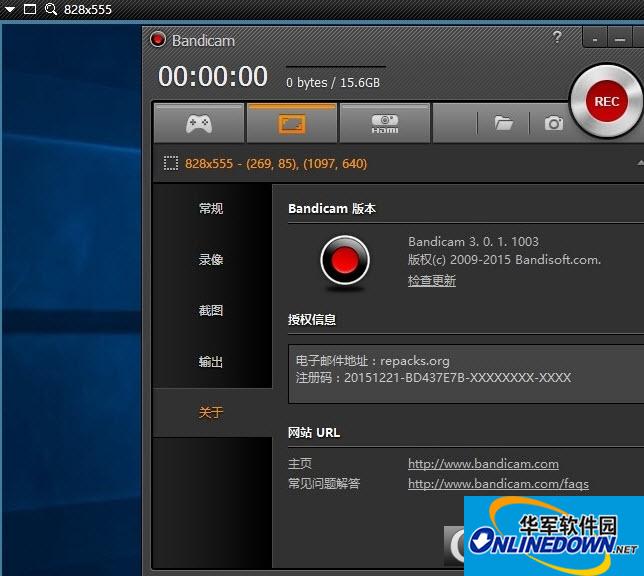Image resolution: width=644 pixels, height=576 pixels.
Task: Open the bandicam.com/faqs link
Action: [498, 484]
